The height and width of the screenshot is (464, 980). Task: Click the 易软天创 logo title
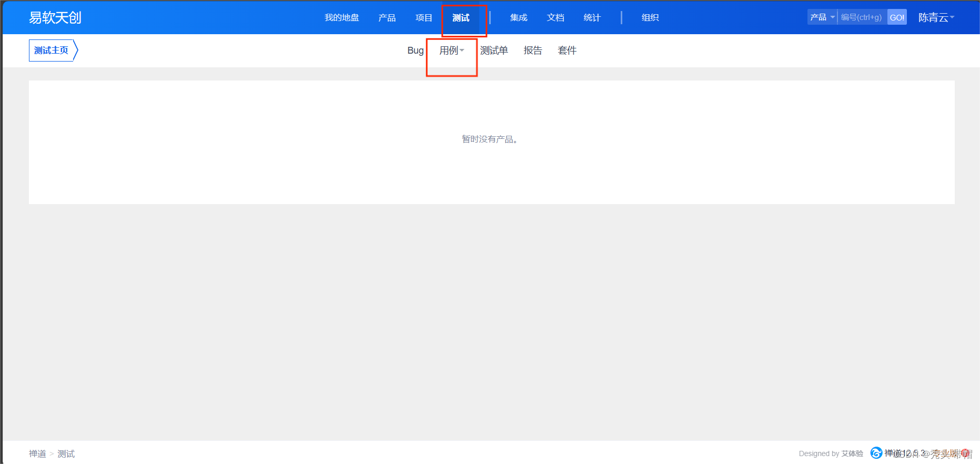pyautogui.click(x=55, y=17)
